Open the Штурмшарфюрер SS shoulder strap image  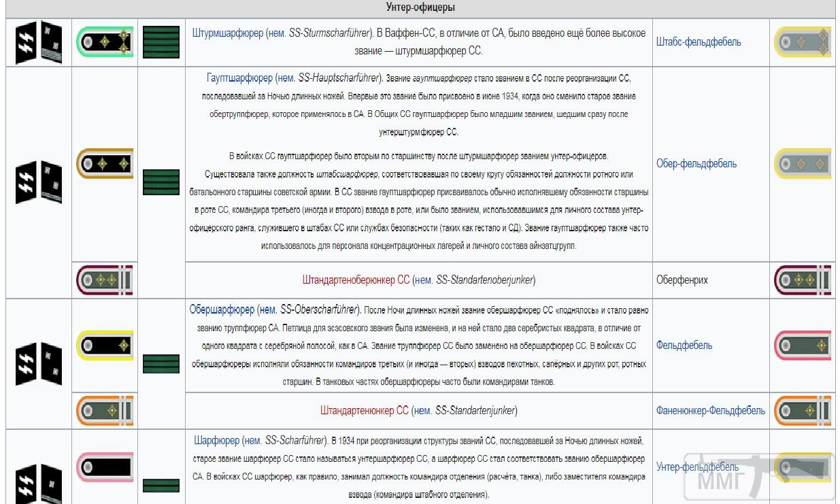[105, 42]
